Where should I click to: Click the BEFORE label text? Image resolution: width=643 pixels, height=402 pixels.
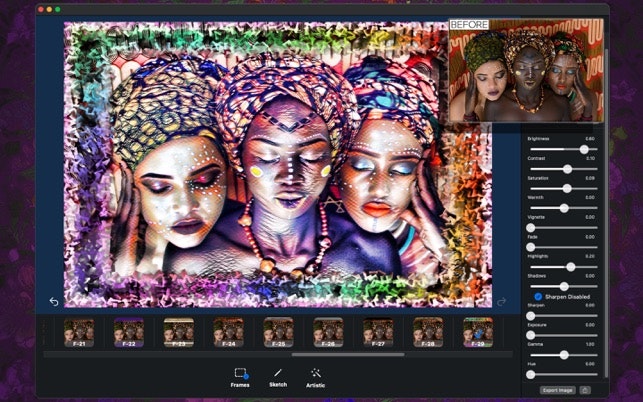[469, 25]
